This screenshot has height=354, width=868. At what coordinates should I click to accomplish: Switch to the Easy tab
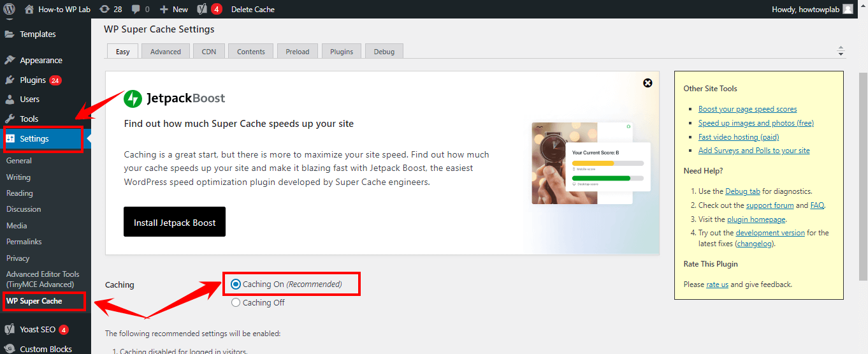(122, 51)
